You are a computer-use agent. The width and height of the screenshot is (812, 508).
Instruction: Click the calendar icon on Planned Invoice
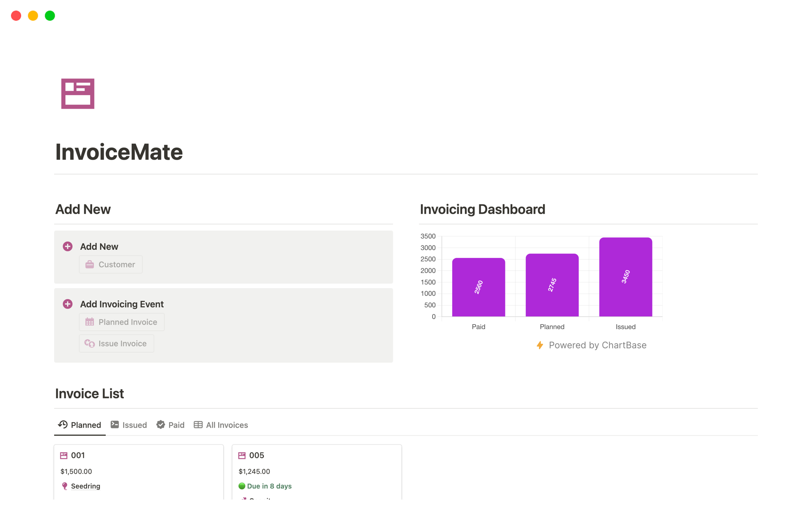click(x=90, y=322)
